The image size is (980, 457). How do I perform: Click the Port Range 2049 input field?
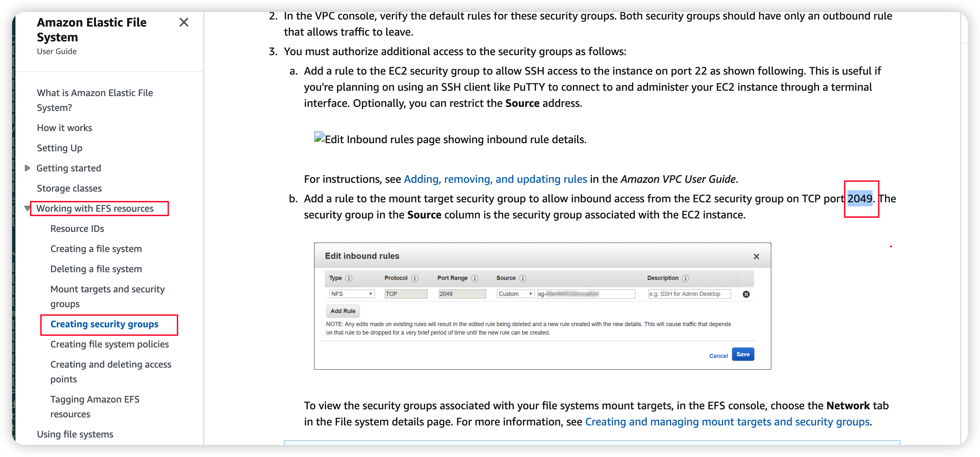(x=461, y=293)
